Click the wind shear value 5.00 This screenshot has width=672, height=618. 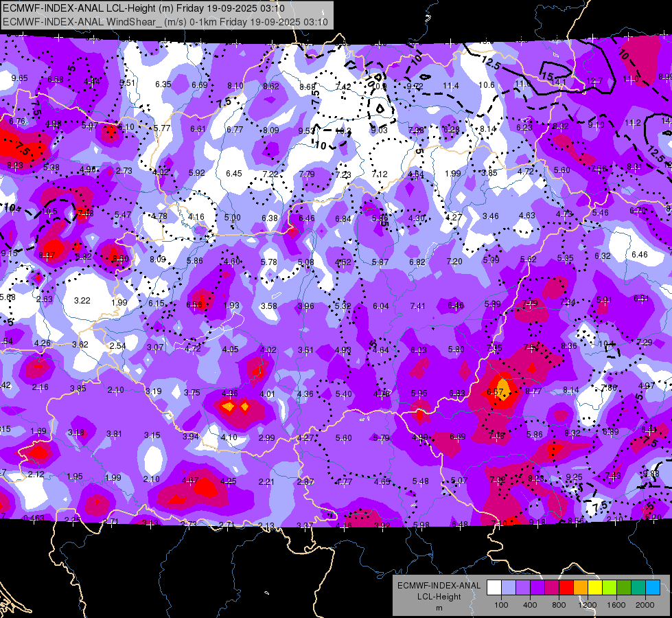tap(232, 218)
